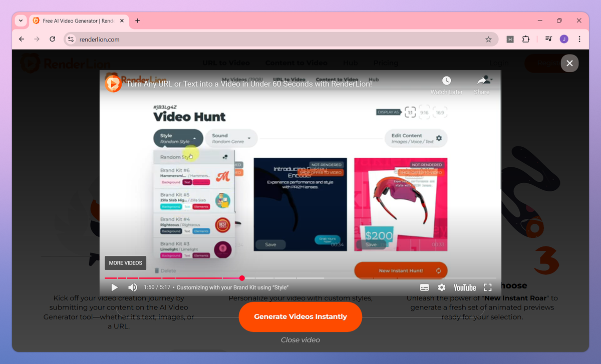601x364 pixels.
Task: Click the Edit Content gear button
Action: tap(416, 138)
